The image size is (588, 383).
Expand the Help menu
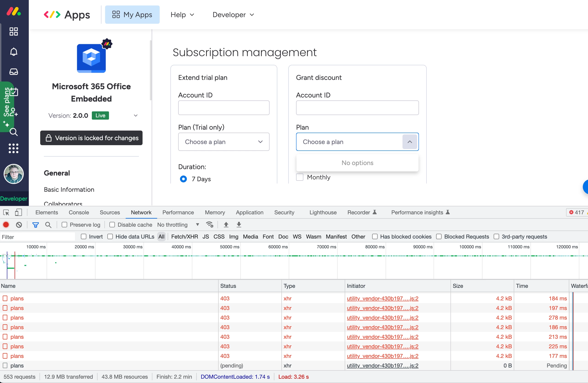click(182, 15)
